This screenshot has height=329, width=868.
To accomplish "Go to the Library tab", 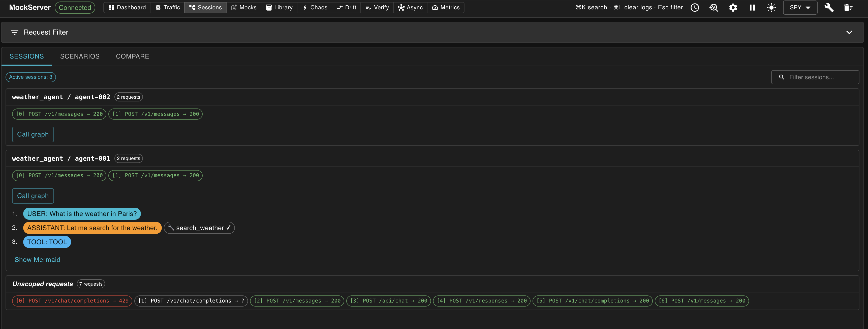I will [x=279, y=7].
